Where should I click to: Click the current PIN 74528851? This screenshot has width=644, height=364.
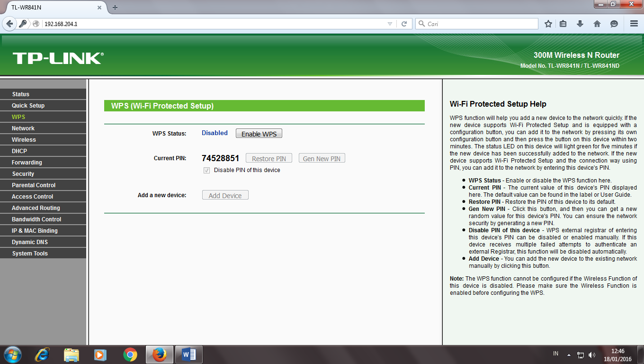pos(220,158)
